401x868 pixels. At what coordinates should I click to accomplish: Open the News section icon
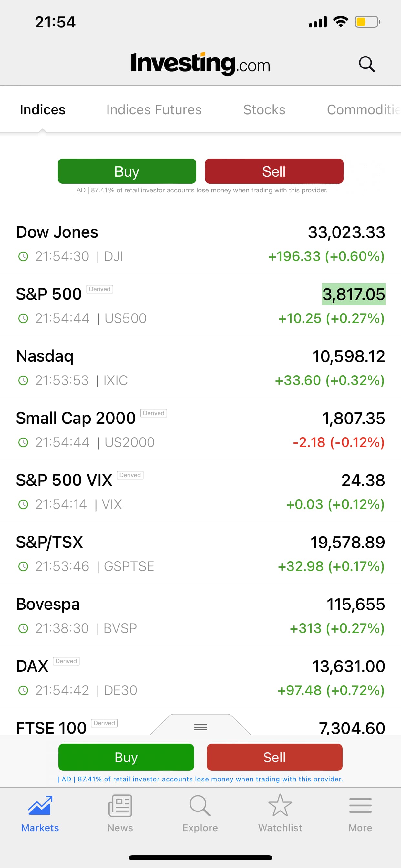[120, 806]
